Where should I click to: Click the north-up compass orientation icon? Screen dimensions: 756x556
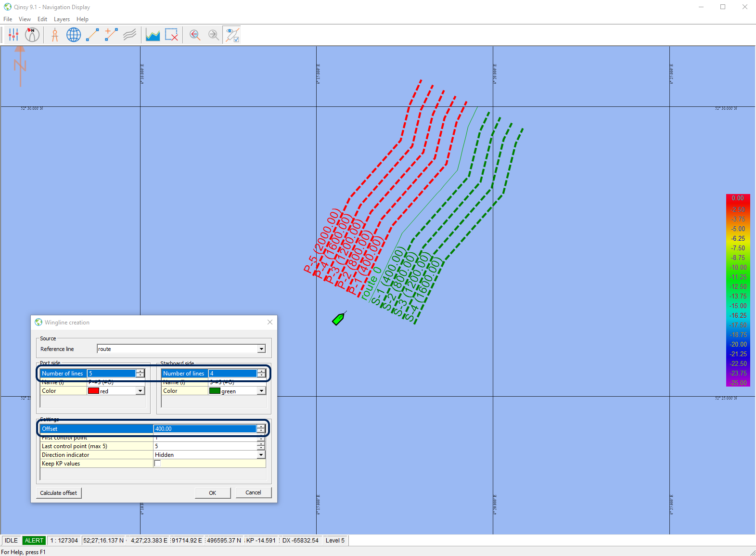32,35
